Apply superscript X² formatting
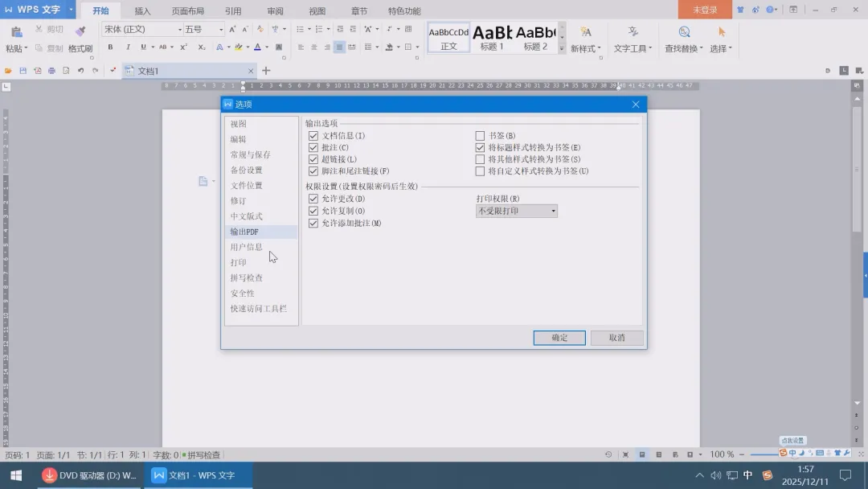This screenshot has height=489, width=868. pos(184,47)
